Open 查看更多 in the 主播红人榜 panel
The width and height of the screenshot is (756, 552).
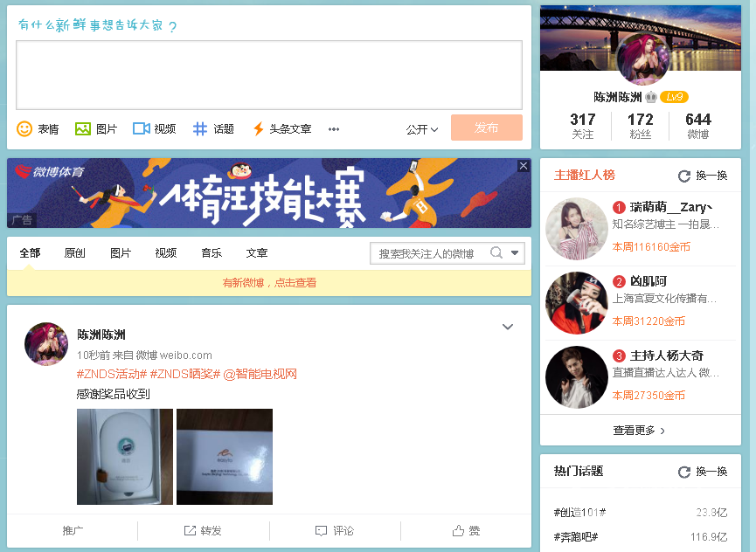639,430
